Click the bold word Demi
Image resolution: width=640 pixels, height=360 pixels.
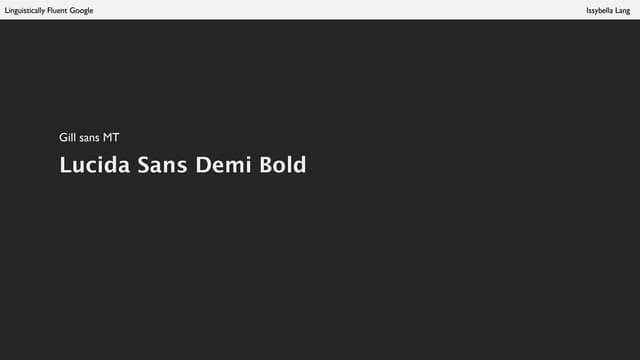pyautogui.click(x=223, y=164)
